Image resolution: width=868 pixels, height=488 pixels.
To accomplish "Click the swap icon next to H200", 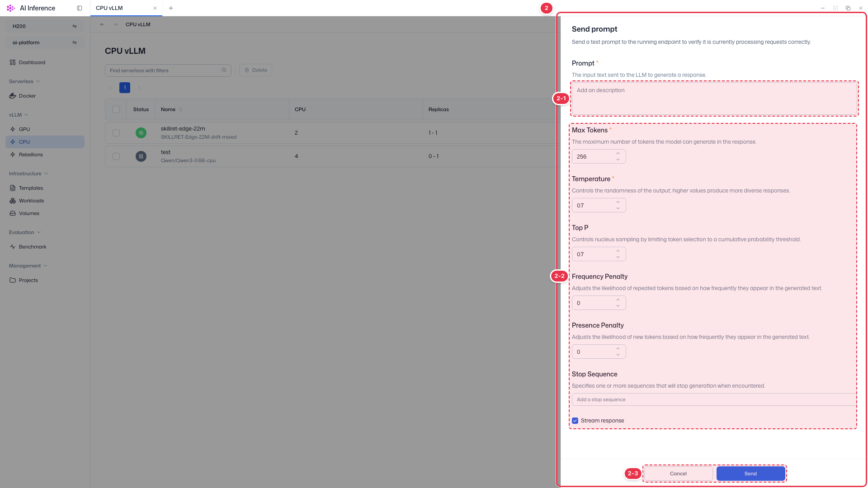I will tap(75, 26).
